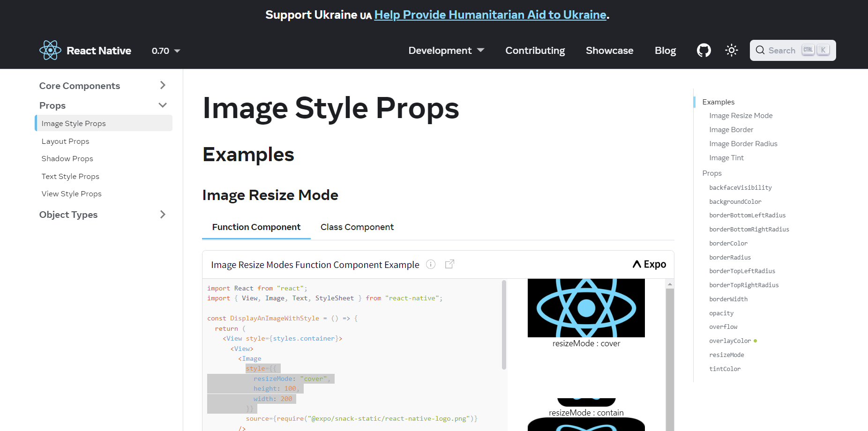Open example in new window icon
868x431 pixels.
(x=449, y=264)
